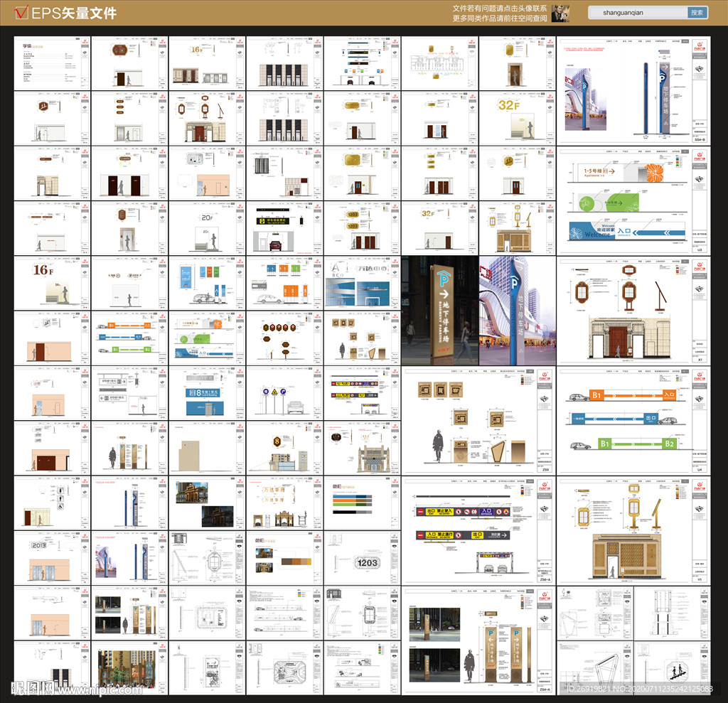Open the ornate gate building thumbnail
Image resolution: width=728 pixels, height=703 pixels.
pos(362,448)
